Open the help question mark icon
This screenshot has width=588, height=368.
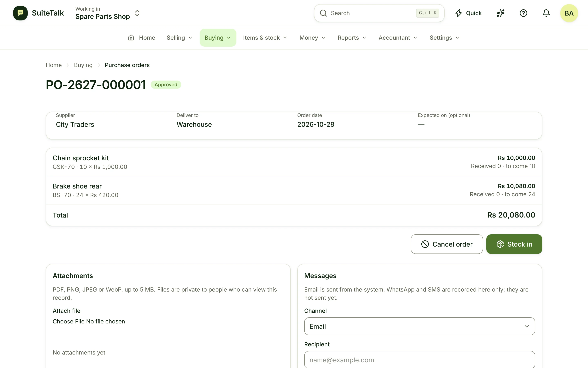(523, 13)
